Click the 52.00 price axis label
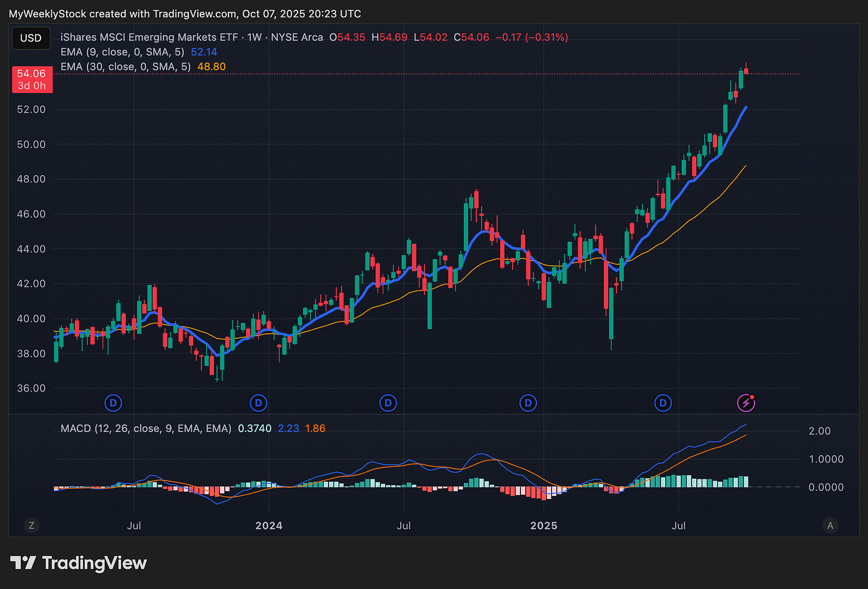 pos(31,109)
